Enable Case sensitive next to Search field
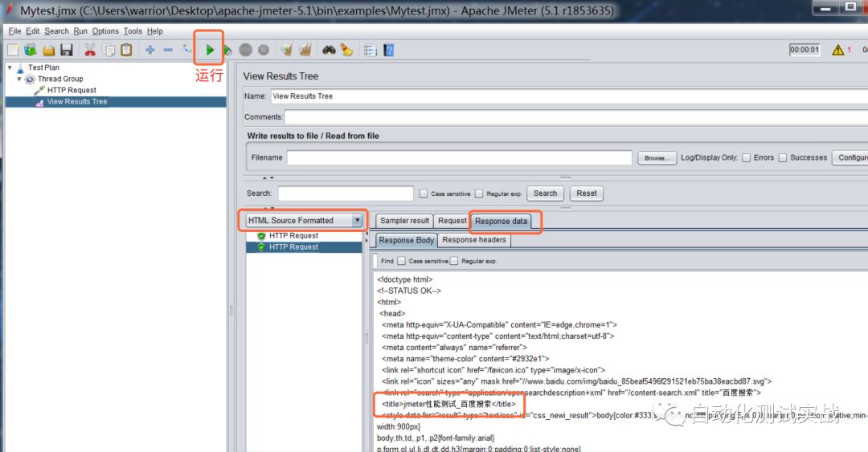The width and height of the screenshot is (868, 452). click(x=424, y=193)
